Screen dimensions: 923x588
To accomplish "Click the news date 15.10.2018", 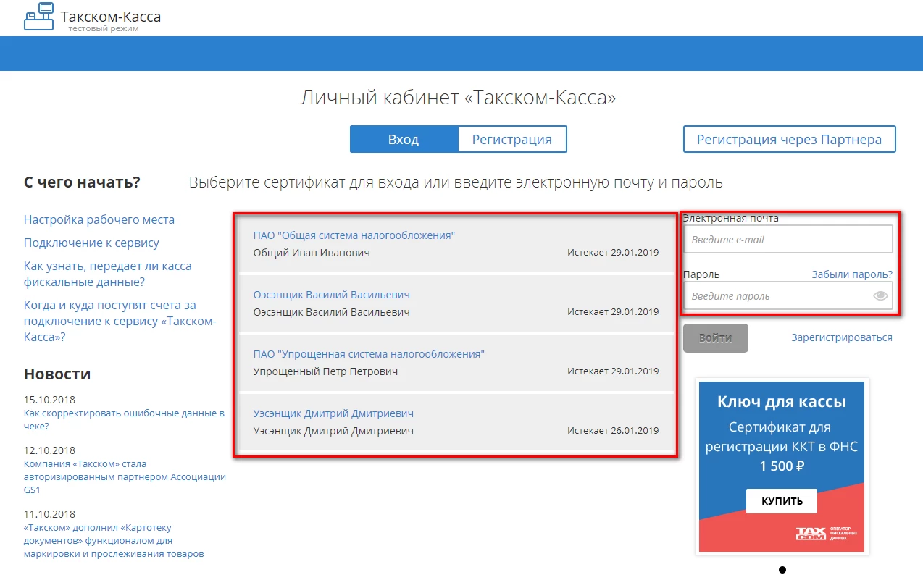I will (x=49, y=400).
